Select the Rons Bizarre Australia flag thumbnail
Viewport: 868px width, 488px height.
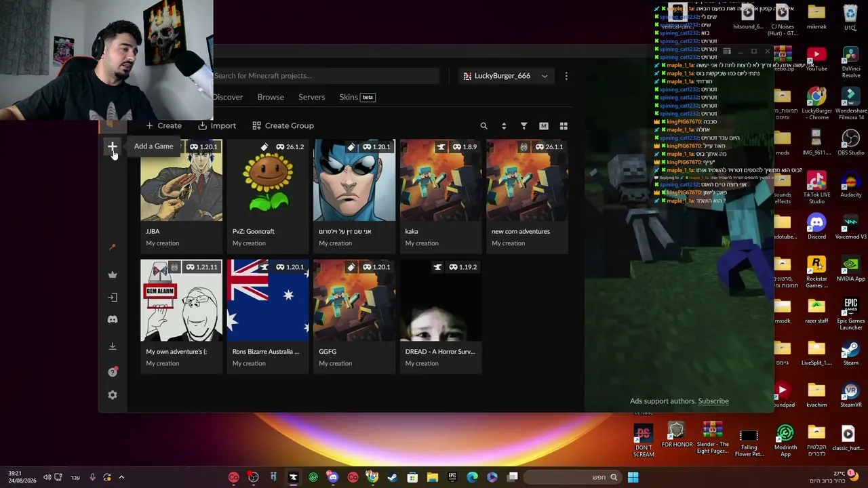(x=268, y=301)
